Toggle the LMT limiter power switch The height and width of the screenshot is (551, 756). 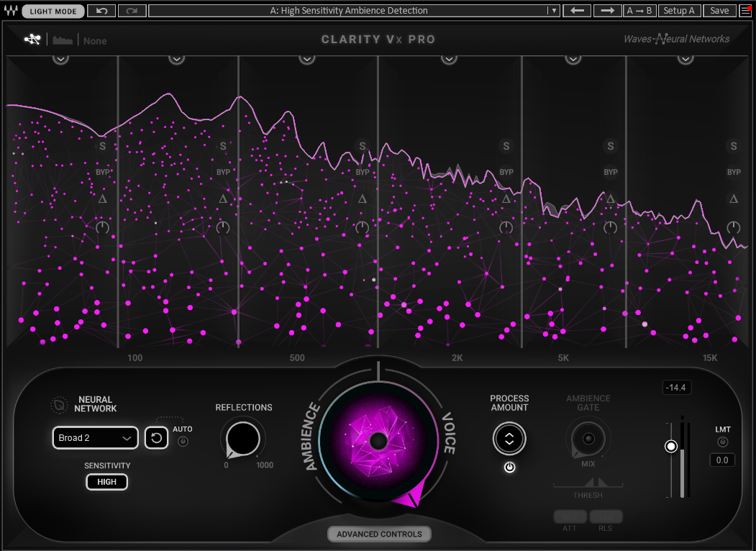(722, 442)
